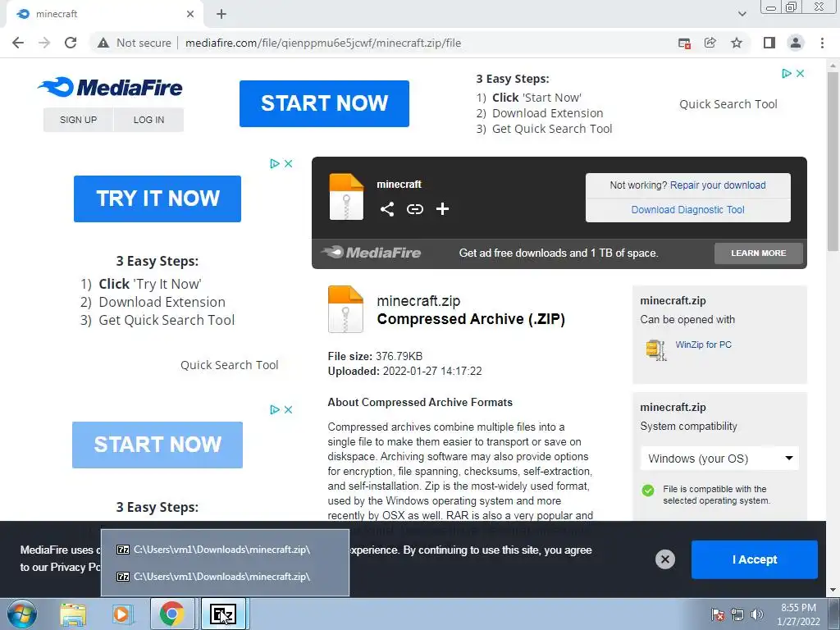Open the Repair your download link
This screenshot has width=840, height=630.
point(718,185)
